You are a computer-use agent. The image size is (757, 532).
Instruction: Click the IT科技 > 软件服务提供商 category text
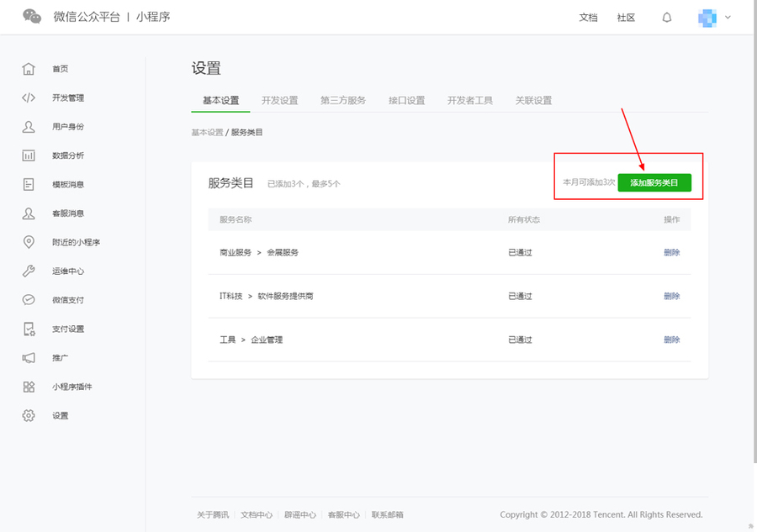click(x=266, y=296)
